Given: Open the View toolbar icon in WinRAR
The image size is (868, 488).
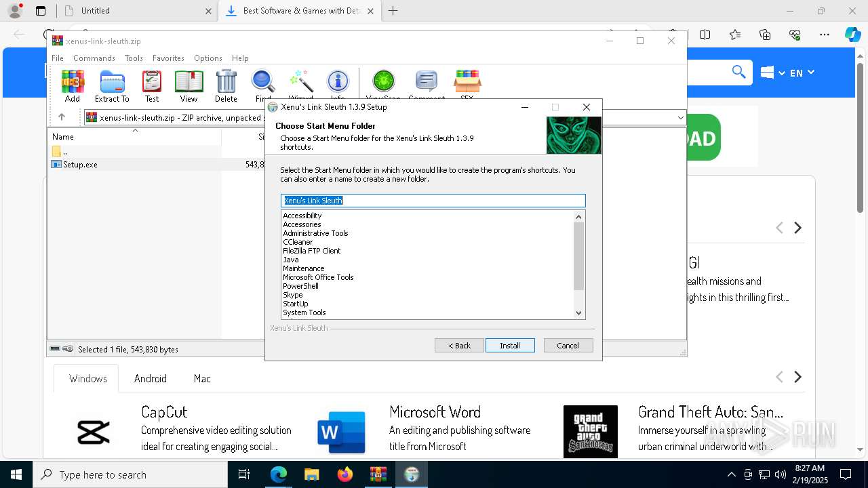Looking at the screenshot, I should point(189,86).
